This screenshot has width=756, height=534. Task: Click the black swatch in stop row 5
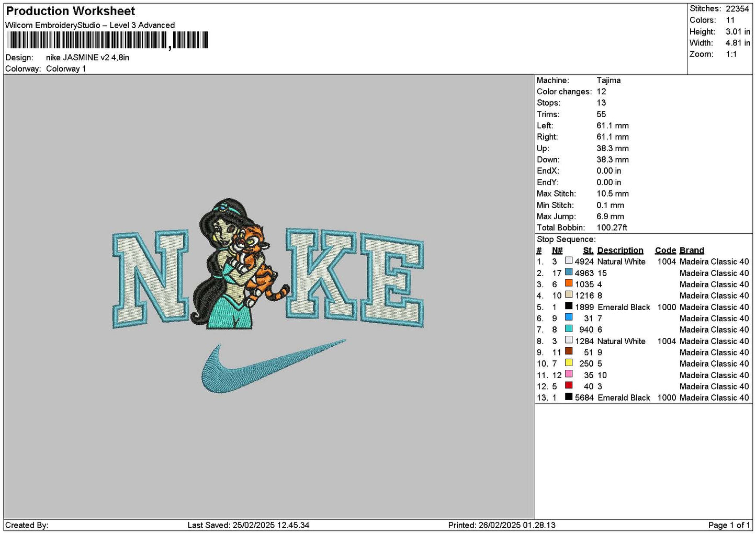coord(569,306)
